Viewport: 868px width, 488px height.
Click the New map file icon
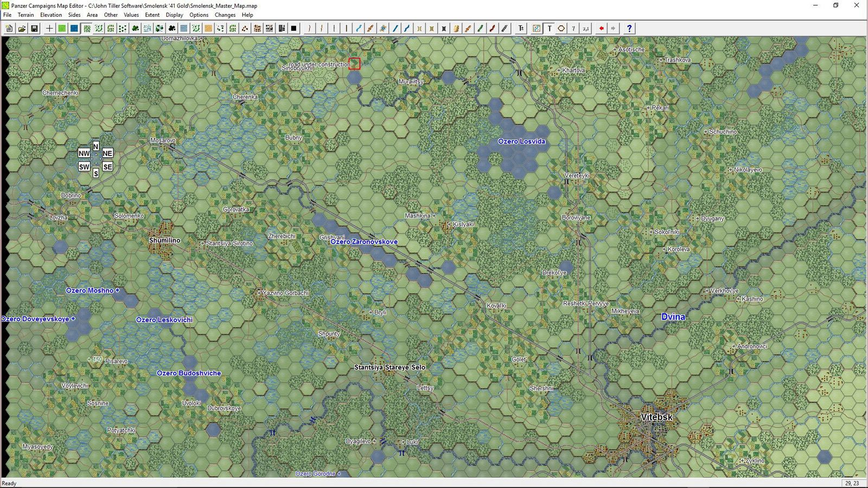(9, 28)
